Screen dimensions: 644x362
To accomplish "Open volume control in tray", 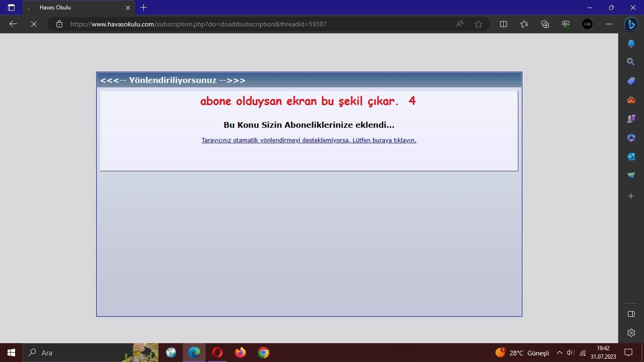I will tap(570, 353).
